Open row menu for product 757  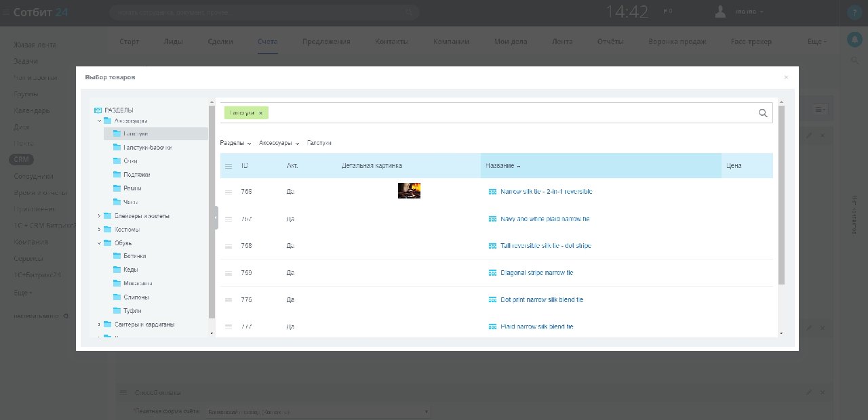tap(229, 219)
